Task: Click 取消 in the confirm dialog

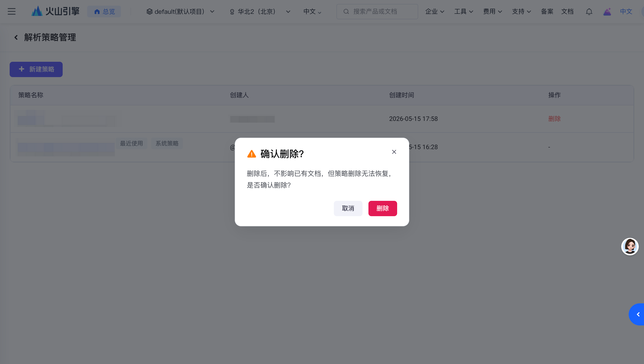Action: click(348, 208)
